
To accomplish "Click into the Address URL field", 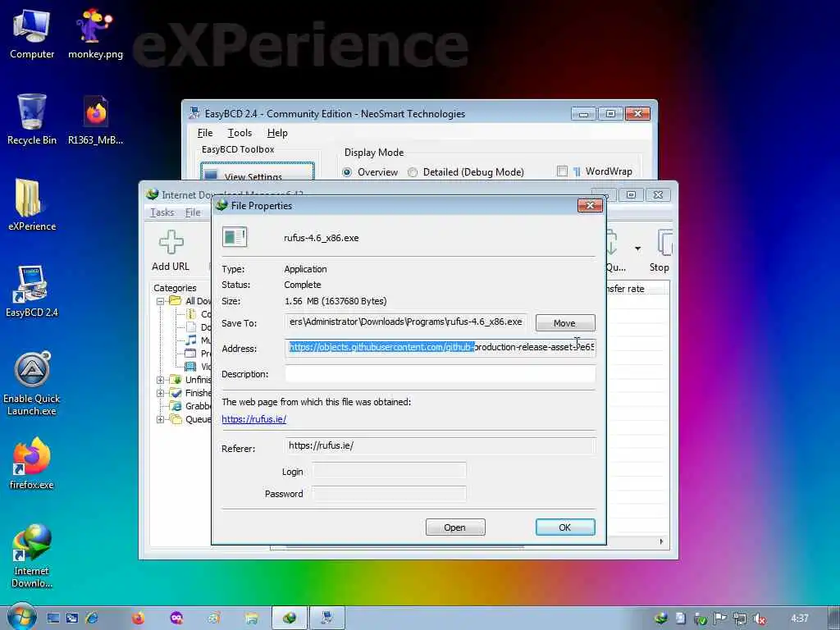I will coord(440,348).
